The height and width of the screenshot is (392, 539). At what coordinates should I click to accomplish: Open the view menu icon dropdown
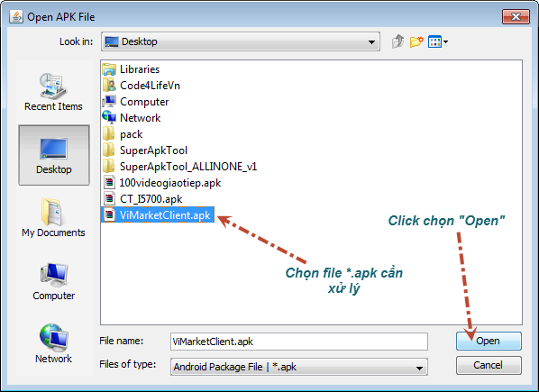[x=437, y=42]
